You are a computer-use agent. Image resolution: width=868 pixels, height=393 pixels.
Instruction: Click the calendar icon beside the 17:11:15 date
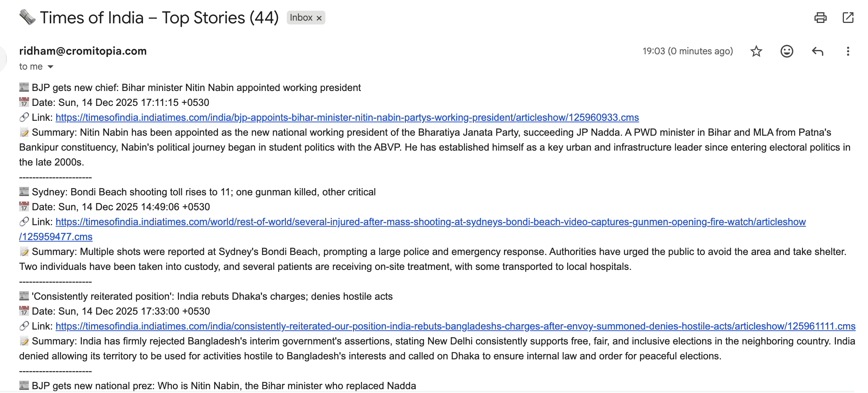pos(24,102)
